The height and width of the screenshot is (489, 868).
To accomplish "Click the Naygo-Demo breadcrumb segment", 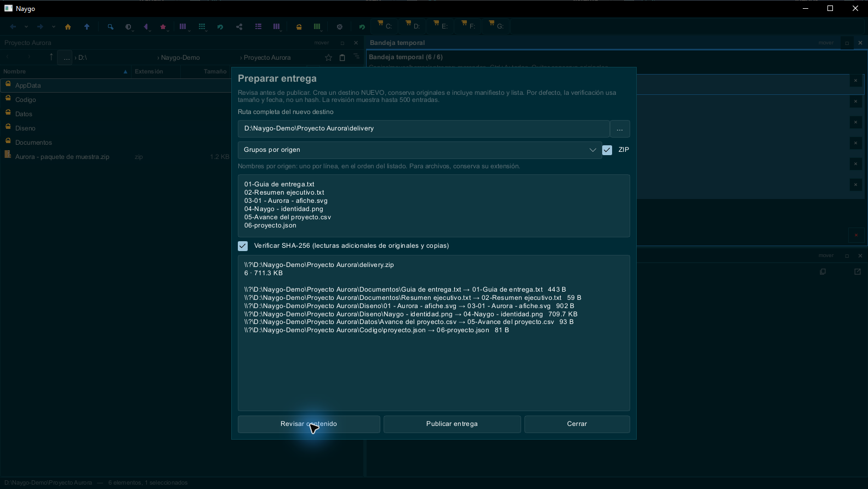I will [180, 58].
